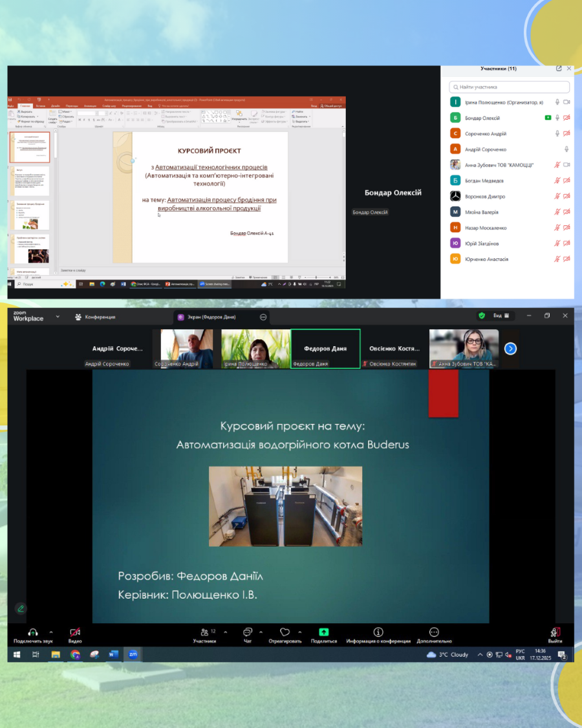Click Подключить звук headphones icon

pos(33,632)
